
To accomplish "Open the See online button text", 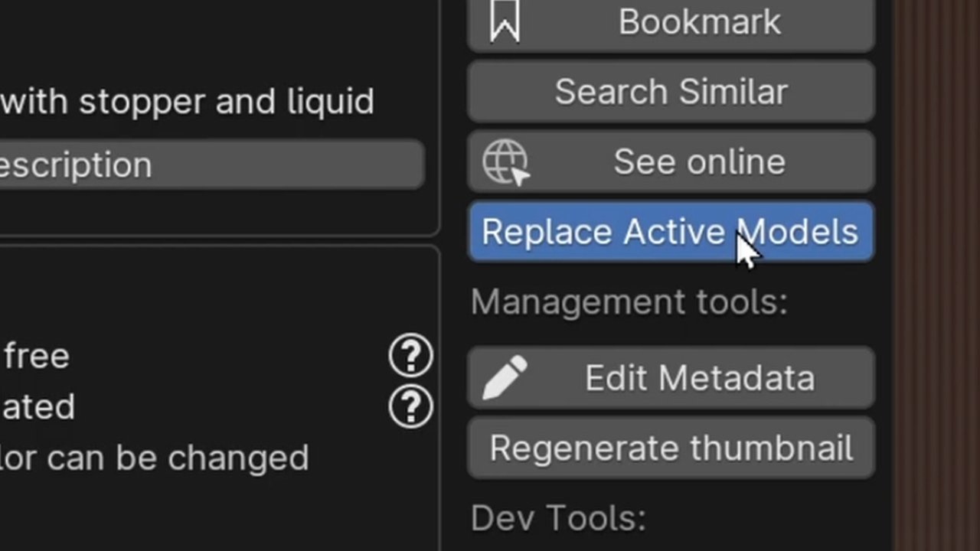I will [x=699, y=162].
